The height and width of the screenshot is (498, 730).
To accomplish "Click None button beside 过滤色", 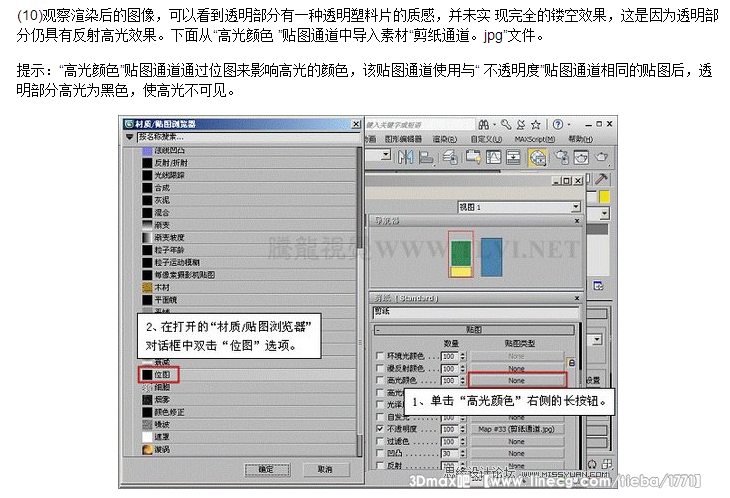I will click(x=517, y=441).
